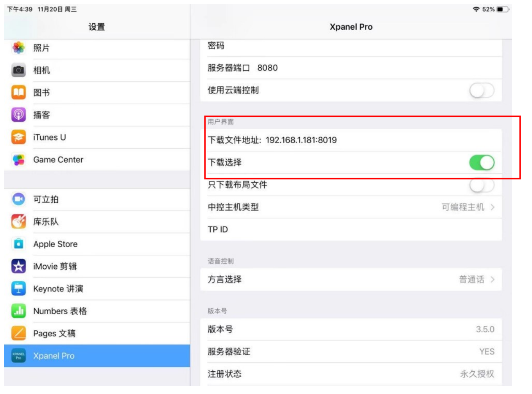Tap the iTunes U icon
532x394 pixels.
pyautogui.click(x=18, y=137)
